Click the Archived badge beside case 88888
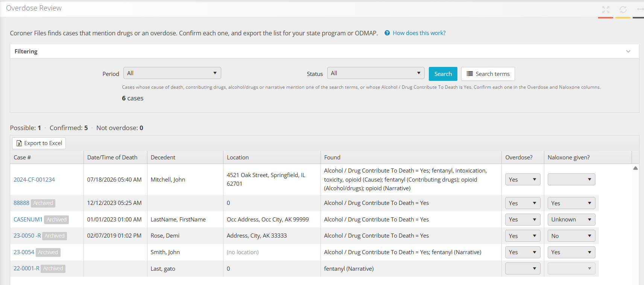This screenshot has width=644, height=285. point(43,203)
